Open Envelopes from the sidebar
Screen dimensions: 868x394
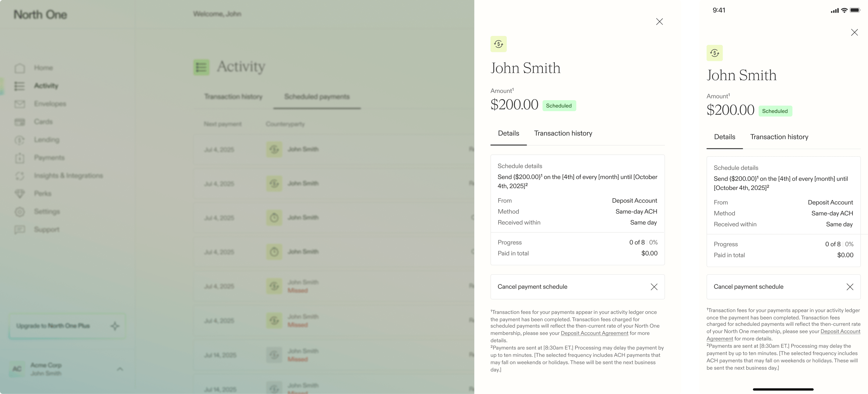coord(50,104)
